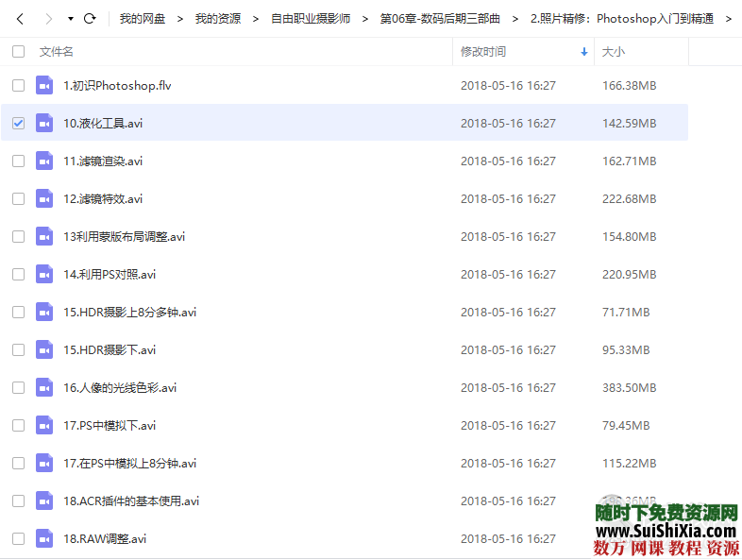Open the navigation history dropdown arrow
742x560 pixels.
[71, 19]
